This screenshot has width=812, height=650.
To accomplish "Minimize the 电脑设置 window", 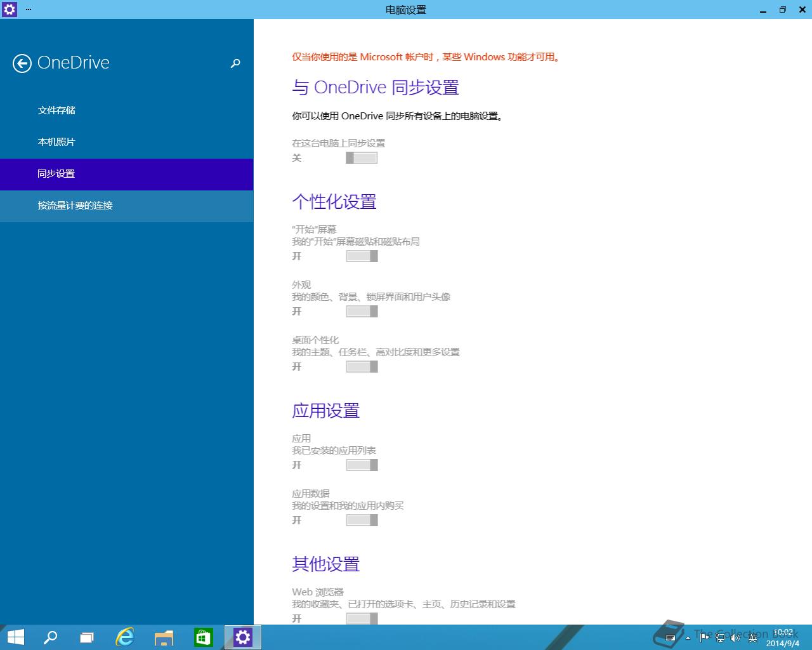I will pos(763,10).
